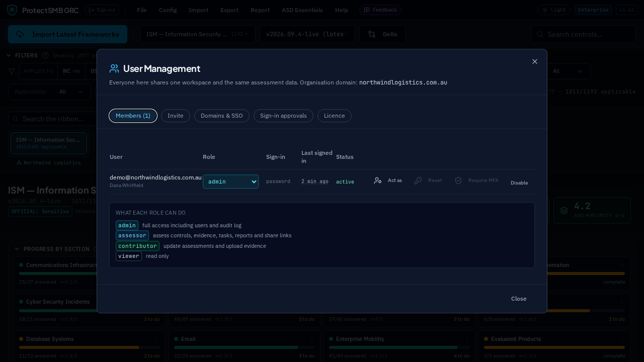Click the Enterprise plan badge

tap(593, 10)
